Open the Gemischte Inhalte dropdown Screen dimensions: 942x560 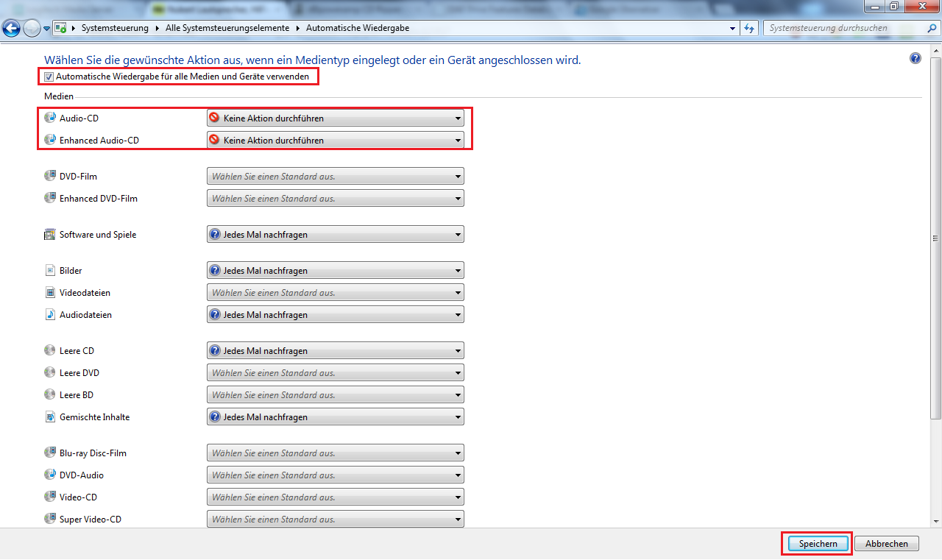[335, 417]
